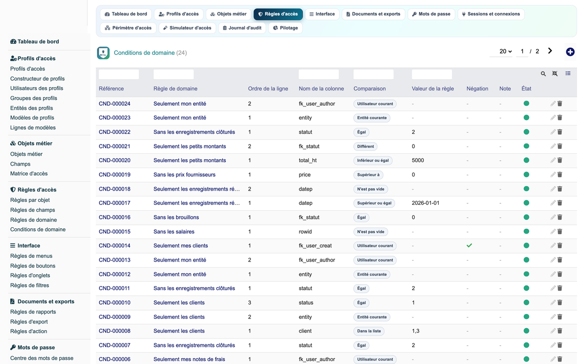Delete row CND-000023 with trash icon
This screenshot has width=588, height=364.
(x=560, y=118)
